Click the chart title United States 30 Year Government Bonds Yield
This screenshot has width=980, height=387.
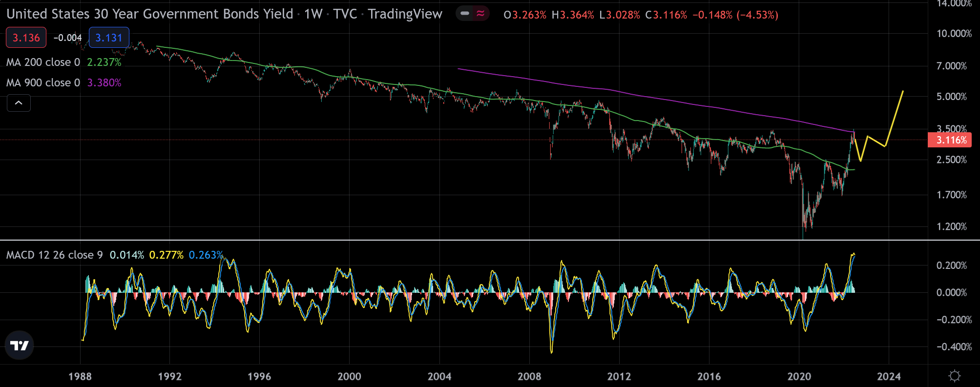[149, 14]
